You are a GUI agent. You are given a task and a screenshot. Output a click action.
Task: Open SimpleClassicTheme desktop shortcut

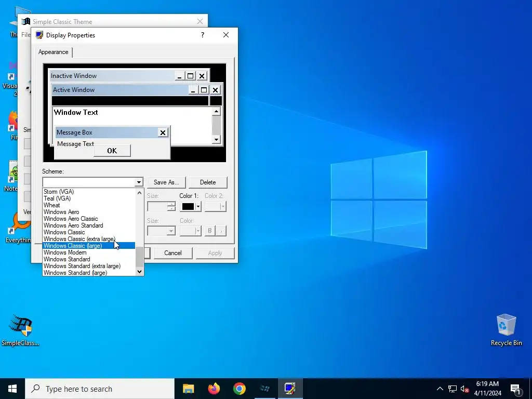tap(20, 330)
